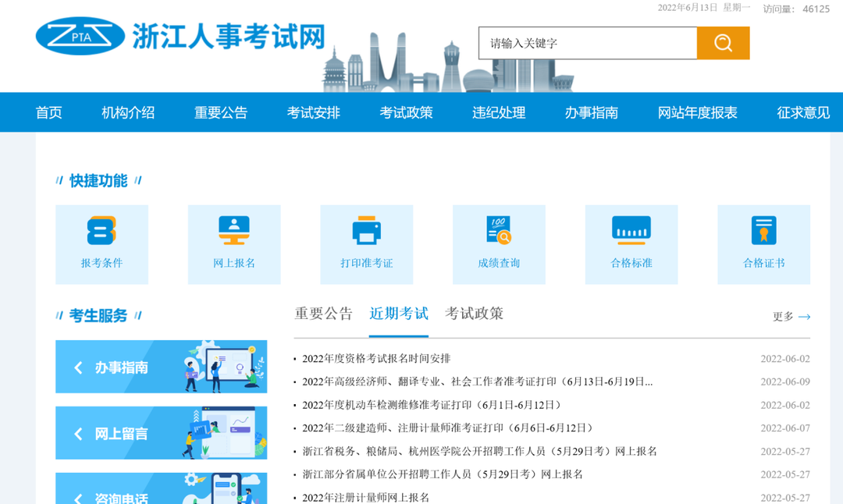843x504 pixels.
Task: Open 违纪处理 navigation item
Action: point(499,112)
